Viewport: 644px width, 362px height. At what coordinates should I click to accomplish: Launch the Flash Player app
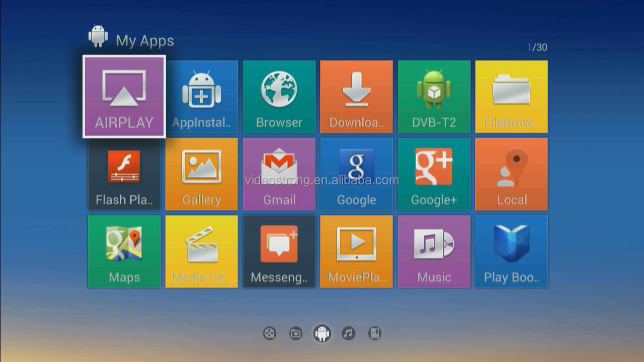coord(124,174)
